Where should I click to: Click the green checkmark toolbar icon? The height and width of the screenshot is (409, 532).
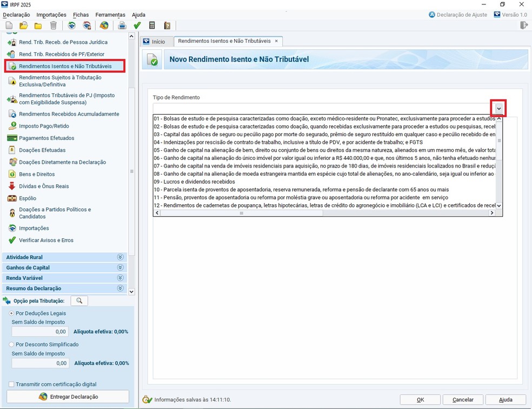click(x=137, y=25)
